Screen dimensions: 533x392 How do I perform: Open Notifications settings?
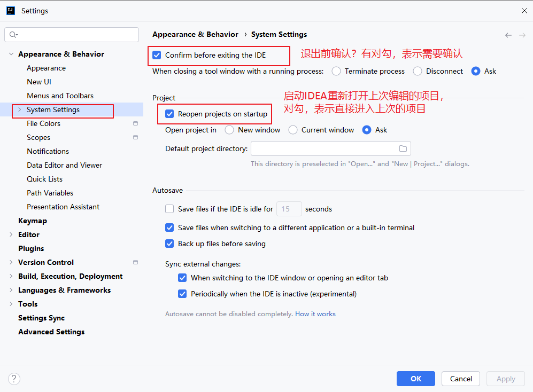pos(48,151)
